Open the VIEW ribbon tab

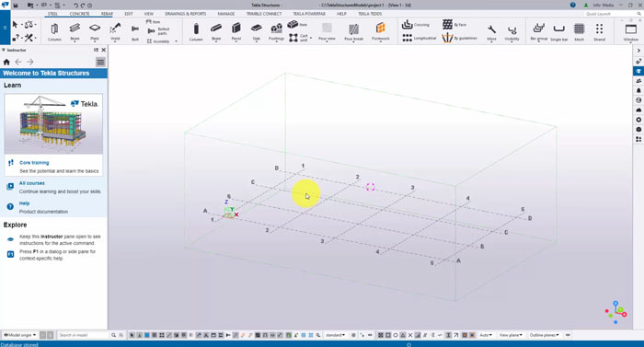149,14
